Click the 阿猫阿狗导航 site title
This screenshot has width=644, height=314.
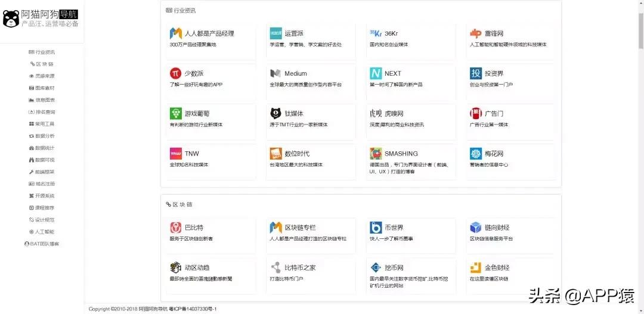click(x=49, y=14)
